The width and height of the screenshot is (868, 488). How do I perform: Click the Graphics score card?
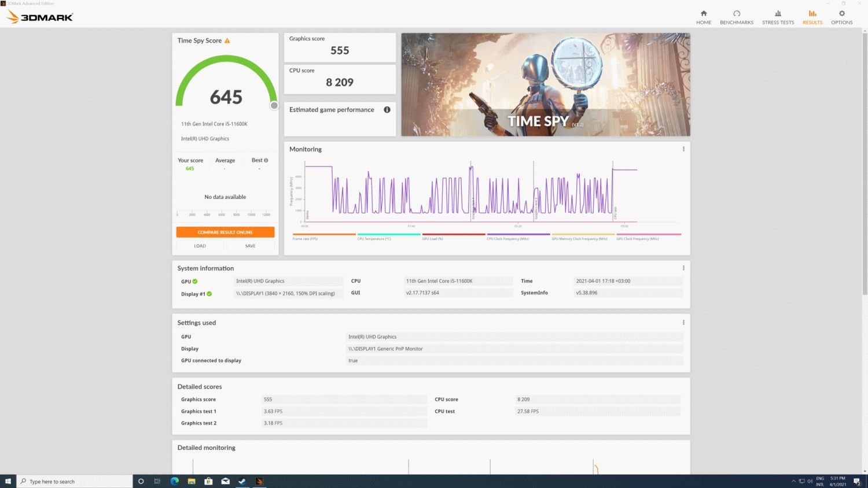pos(340,47)
